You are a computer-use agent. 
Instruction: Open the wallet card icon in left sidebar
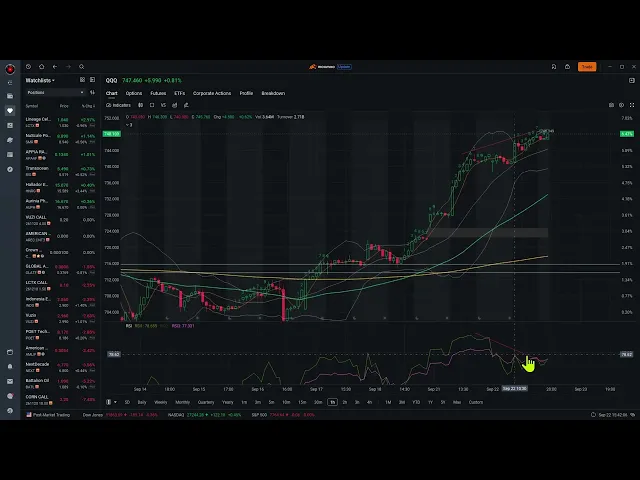click(x=10, y=96)
